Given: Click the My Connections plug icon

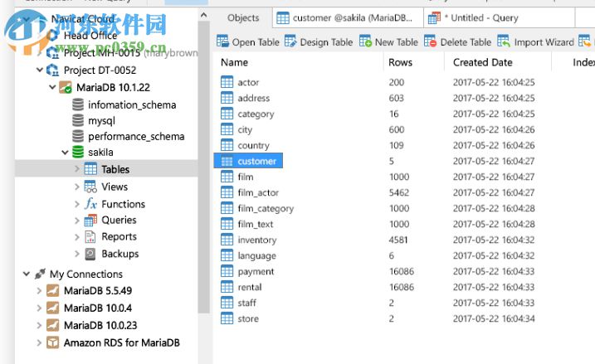Looking at the screenshot, I should click(40, 274).
